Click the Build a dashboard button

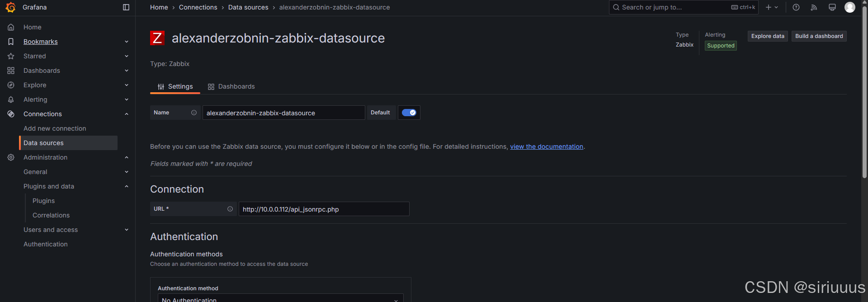pyautogui.click(x=819, y=36)
